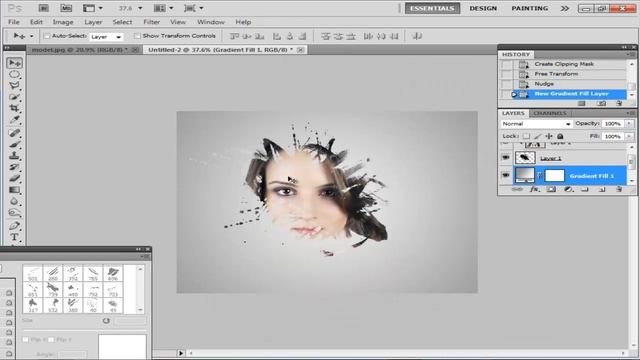Select the Blur tool
This screenshot has width=640, height=360.
point(14,201)
